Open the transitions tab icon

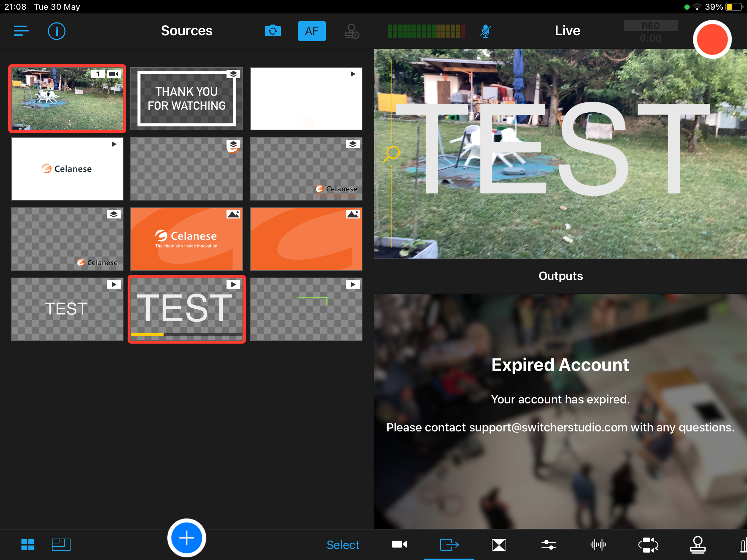tap(499, 545)
